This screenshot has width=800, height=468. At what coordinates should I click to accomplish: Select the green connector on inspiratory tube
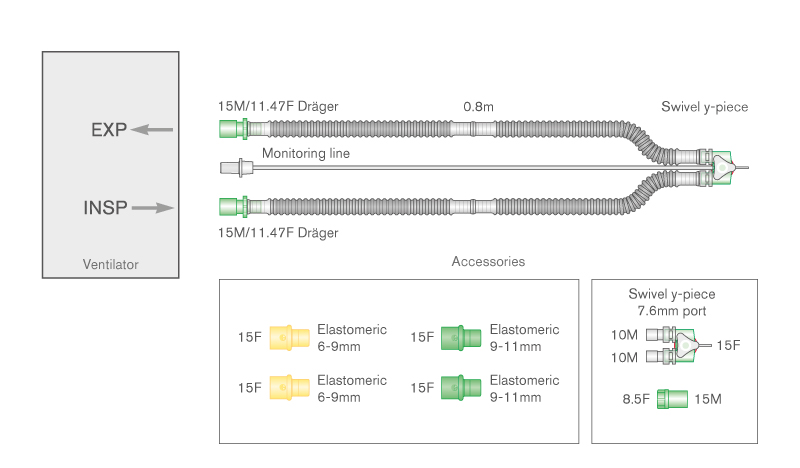[x=231, y=208]
